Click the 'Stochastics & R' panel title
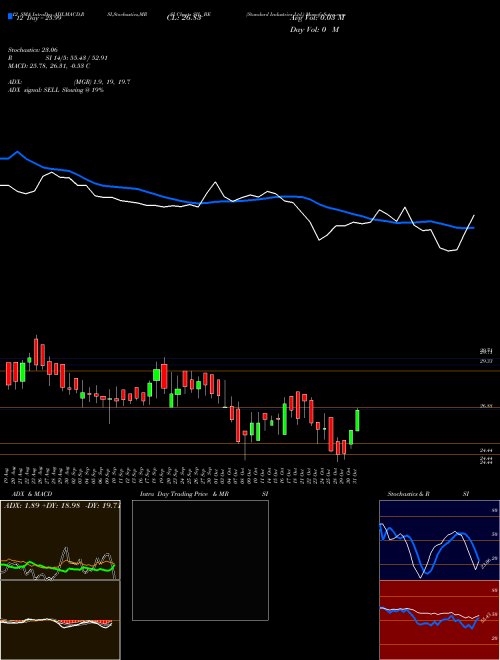Screen dimensions: 500x660 pos(409,494)
